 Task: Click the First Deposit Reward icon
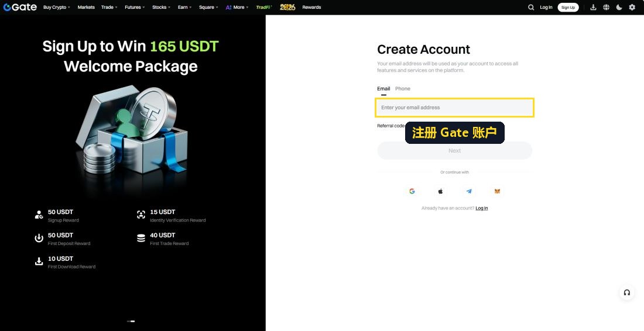tap(39, 238)
